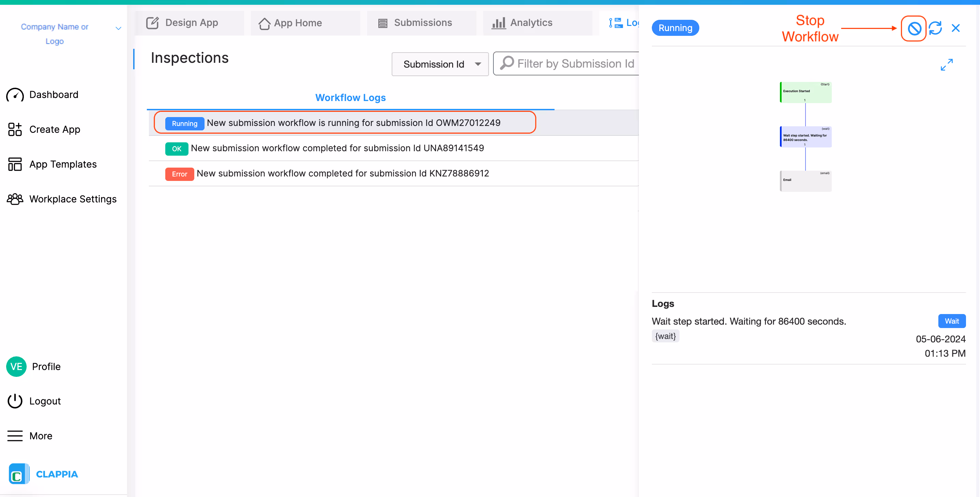Switch to the Workflow Logs tab
This screenshot has height=497, width=980.
pyautogui.click(x=350, y=98)
